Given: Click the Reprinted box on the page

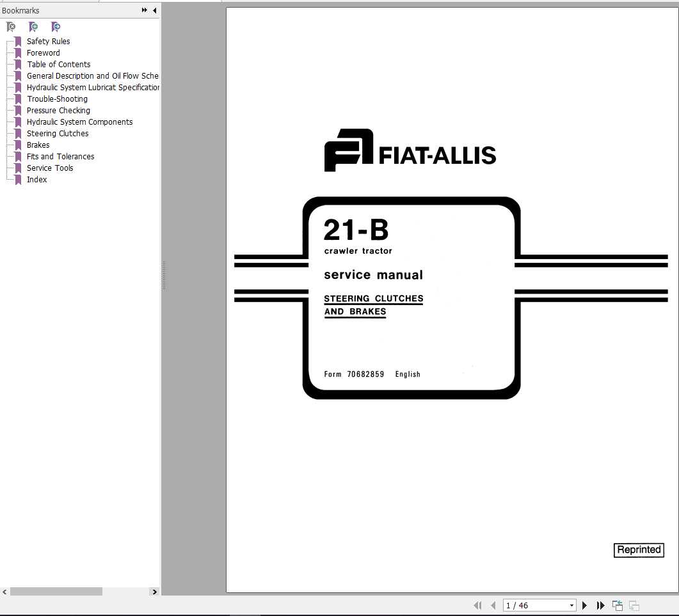Looking at the screenshot, I should [x=639, y=549].
